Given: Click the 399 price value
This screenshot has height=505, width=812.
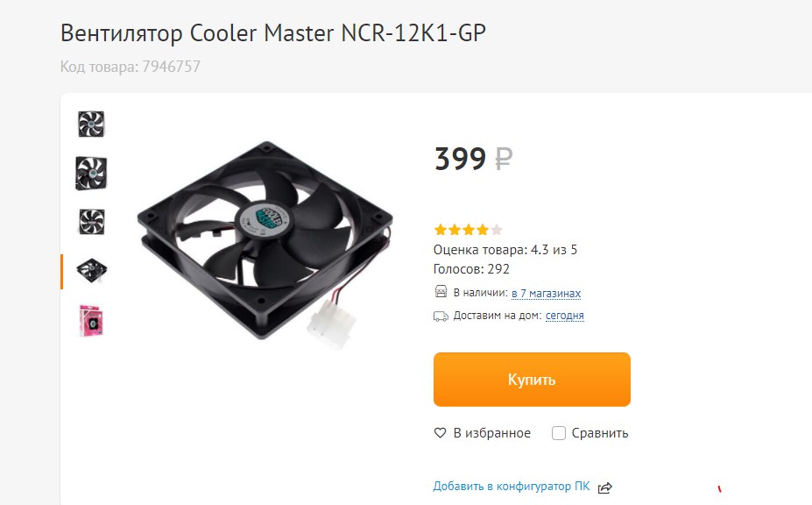Looking at the screenshot, I should [460, 159].
